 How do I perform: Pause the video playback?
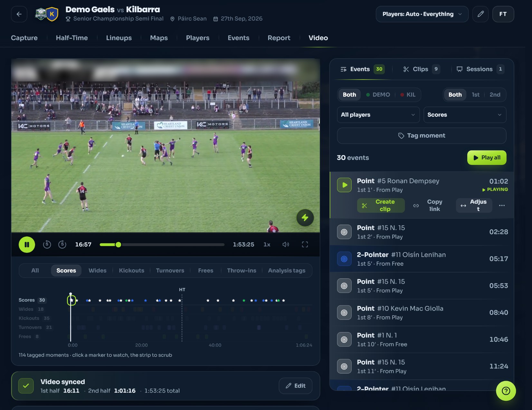(27, 244)
